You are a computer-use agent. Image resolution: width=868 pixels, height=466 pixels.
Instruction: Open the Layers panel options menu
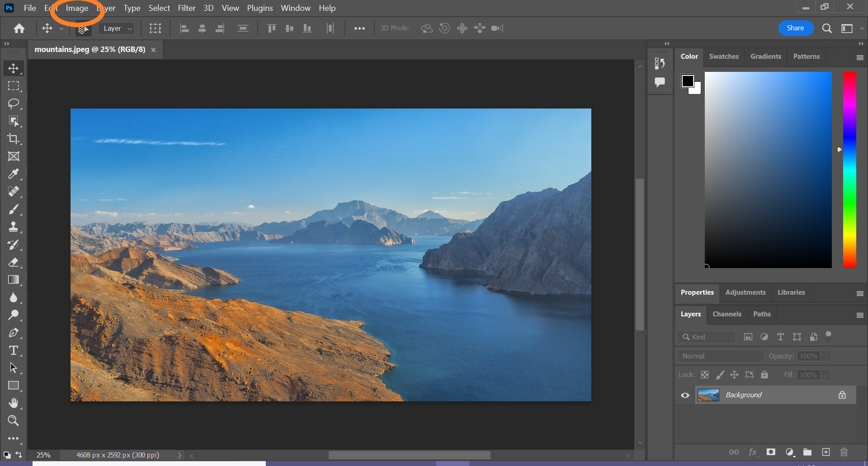860,315
